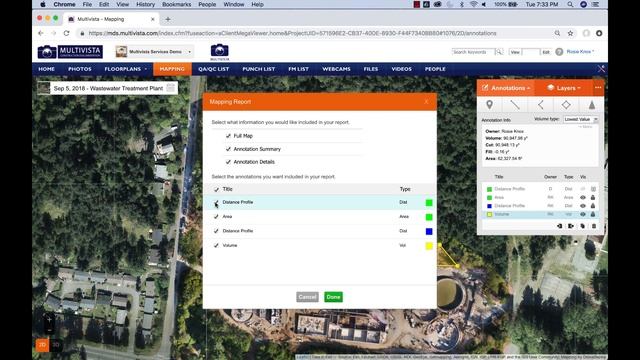Uncheck the Annotation Summary checkbox
This screenshot has width=640, height=360.
point(228,149)
